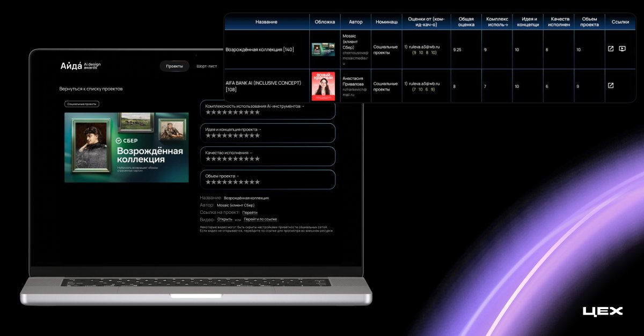The height and width of the screenshot is (336, 644).
Task: Click AIFA BANK AI cover thumbnail in table
Action: tap(323, 86)
